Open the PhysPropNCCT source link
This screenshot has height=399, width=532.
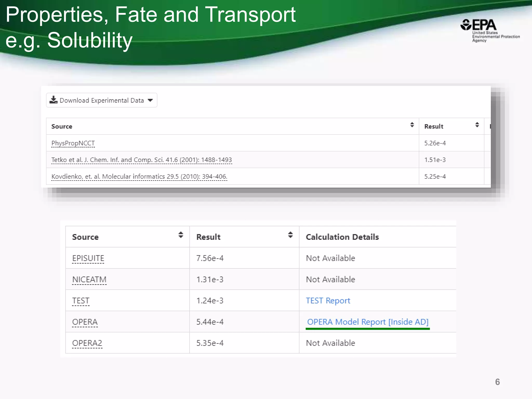click(73, 143)
